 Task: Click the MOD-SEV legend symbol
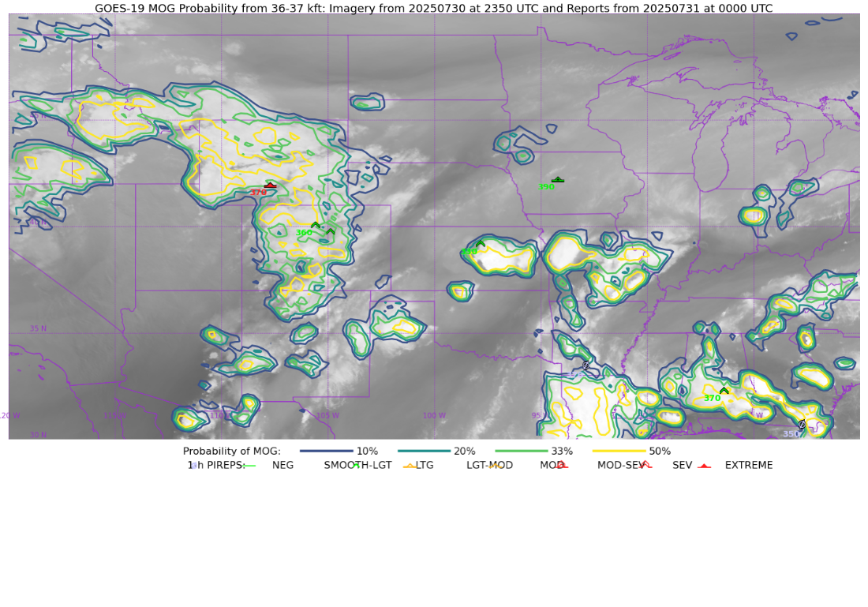pos(645,466)
